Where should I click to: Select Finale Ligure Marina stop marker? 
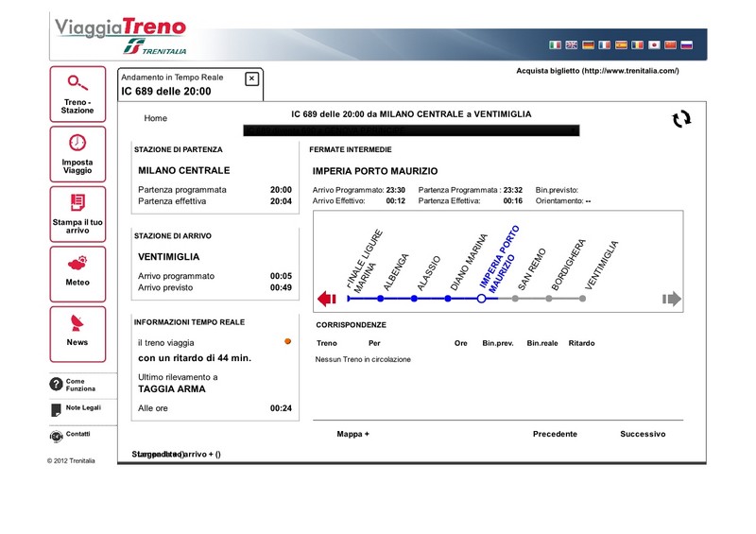click(x=349, y=299)
